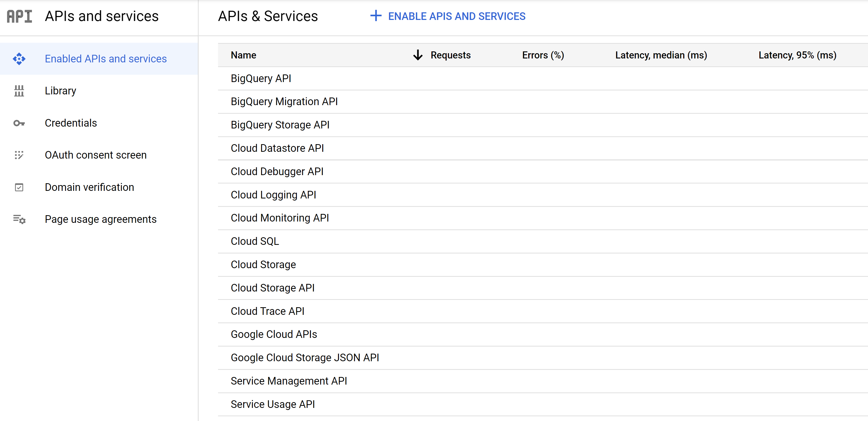
Task: Open the Cloud SQL service entry
Action: click(x=254, y=241)
